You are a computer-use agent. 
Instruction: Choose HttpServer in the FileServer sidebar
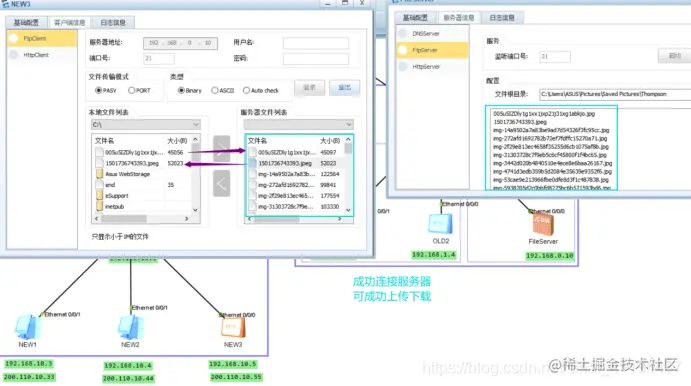[x=432, y=67]
